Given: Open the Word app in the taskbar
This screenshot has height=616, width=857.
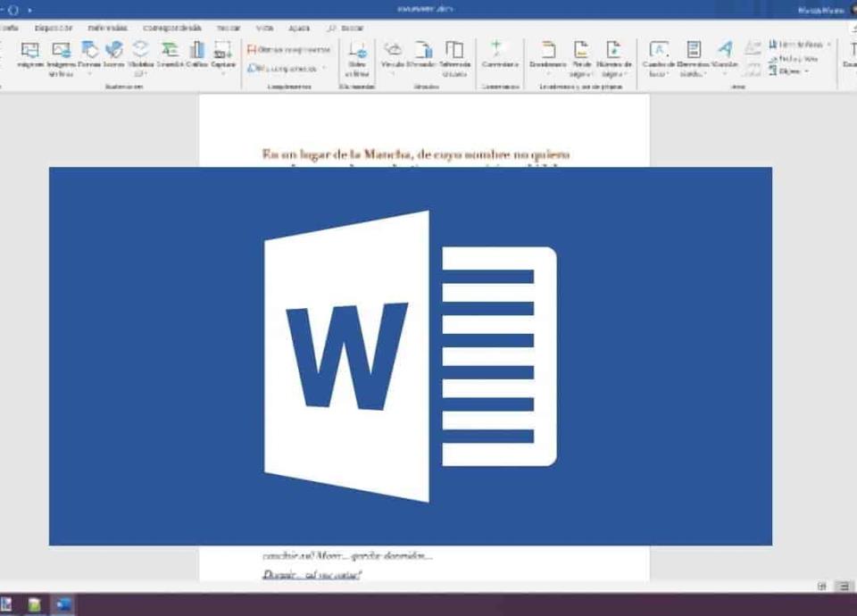Looking at the screenshot, I should (62, 604).
